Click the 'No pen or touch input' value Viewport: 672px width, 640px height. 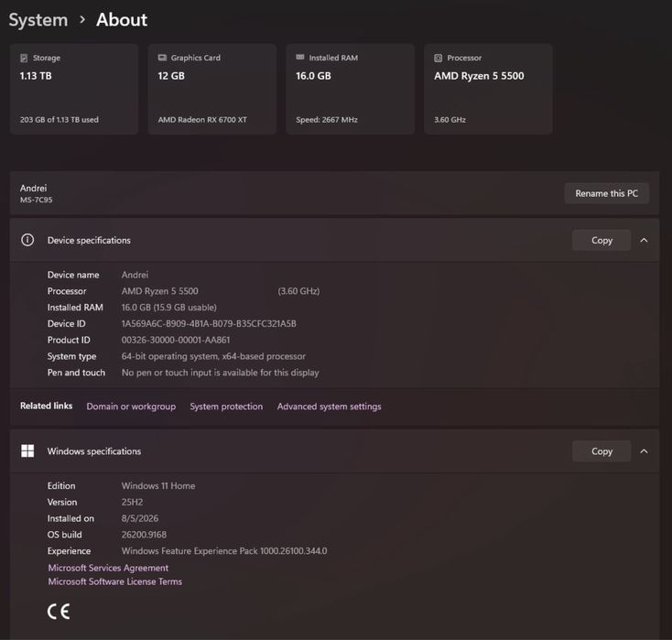221,373
